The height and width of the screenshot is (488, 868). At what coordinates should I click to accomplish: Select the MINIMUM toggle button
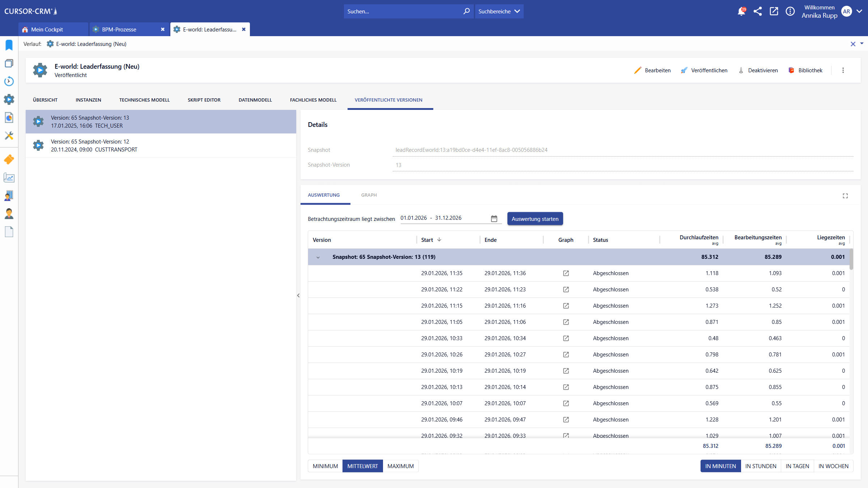click(325, 466)
